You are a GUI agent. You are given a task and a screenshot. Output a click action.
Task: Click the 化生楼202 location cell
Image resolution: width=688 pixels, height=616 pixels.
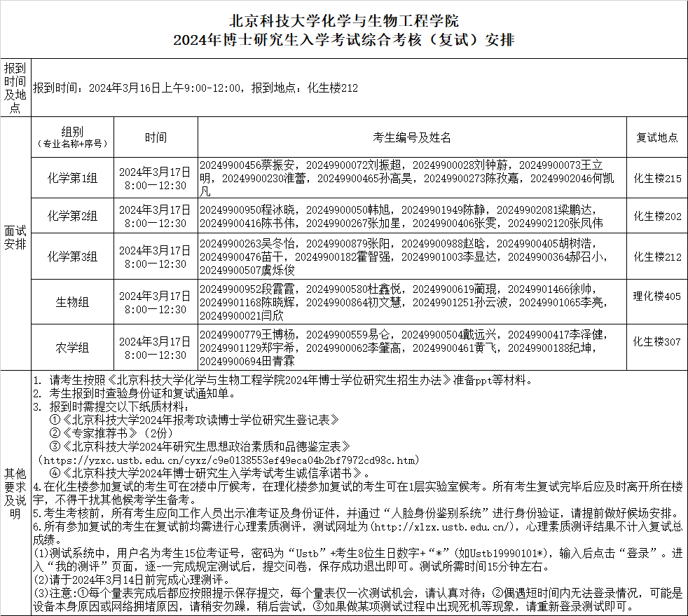point(656,217)
